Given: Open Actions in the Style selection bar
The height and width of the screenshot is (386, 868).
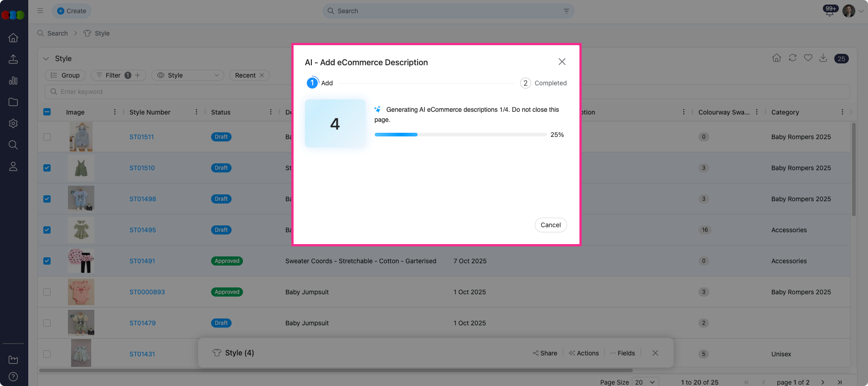Looking at the screenshot, I should click(x=584, y=353).
